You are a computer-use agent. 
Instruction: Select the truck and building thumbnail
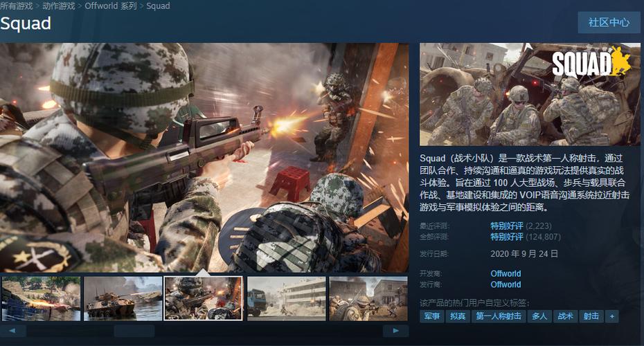coord(286,298)
